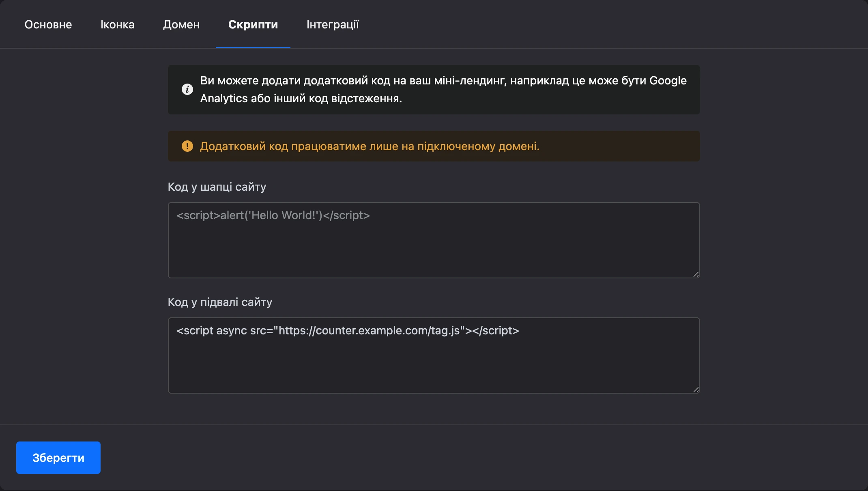Go to the Домен tab
This screenshot has width=868, height=491.
pyautogui.click(x=181, y=24)
